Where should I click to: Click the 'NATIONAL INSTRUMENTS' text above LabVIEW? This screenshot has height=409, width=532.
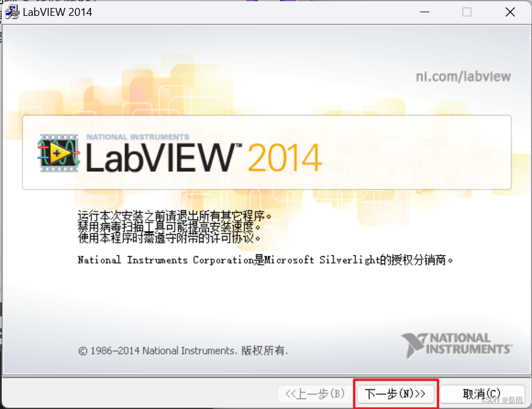[138, 137]
